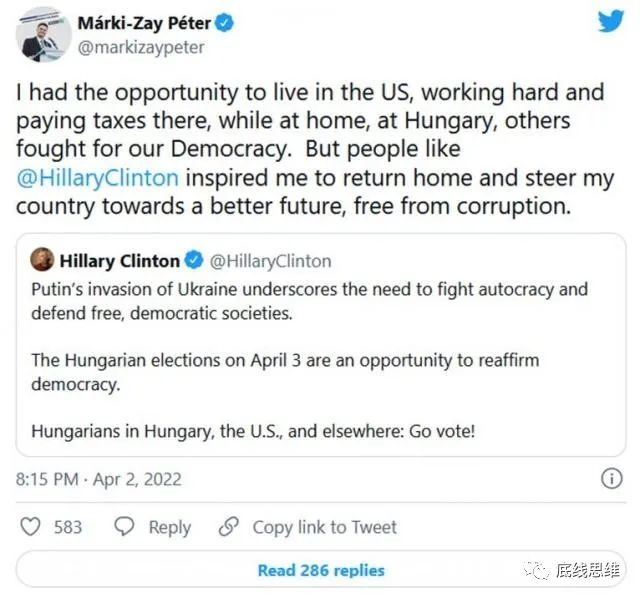Click Márki-Zay Péter's verified badge
Viewport: 640px width, 598px height.
coord(226,22)
